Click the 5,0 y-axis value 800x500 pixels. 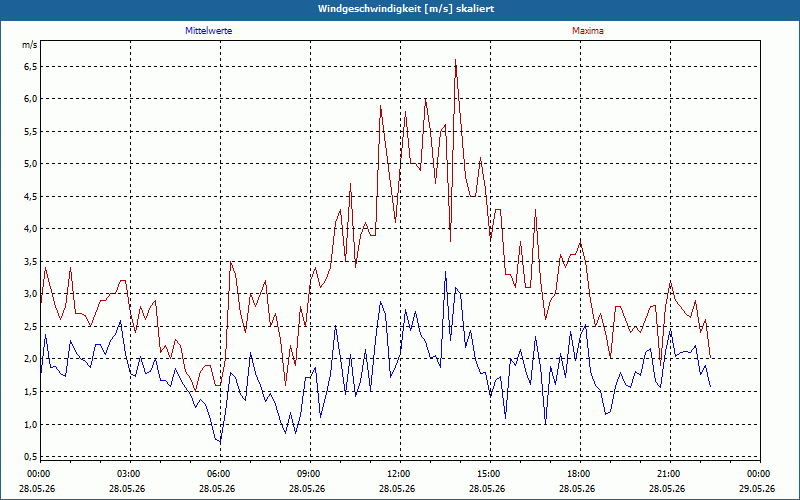tap(31, 164)
